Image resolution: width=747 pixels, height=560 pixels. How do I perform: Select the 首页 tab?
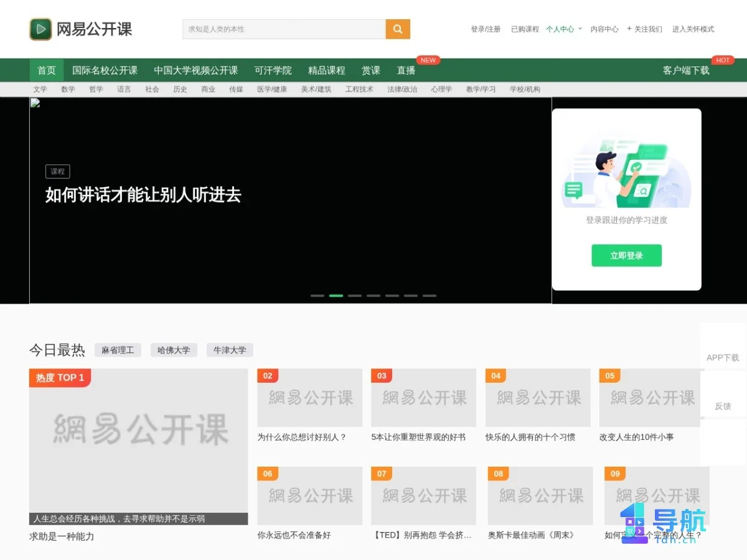pos(47,70)
